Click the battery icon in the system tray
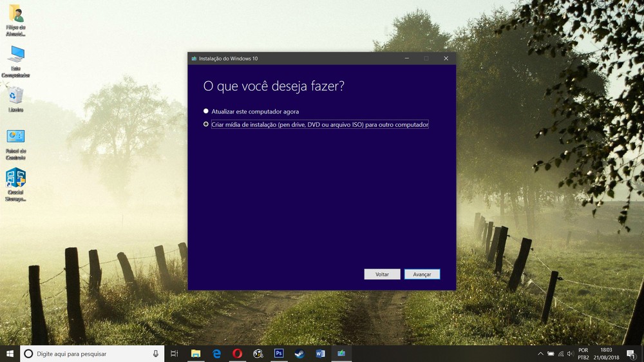This screenshot has width=644, height=362. click(x=551, y=354)
